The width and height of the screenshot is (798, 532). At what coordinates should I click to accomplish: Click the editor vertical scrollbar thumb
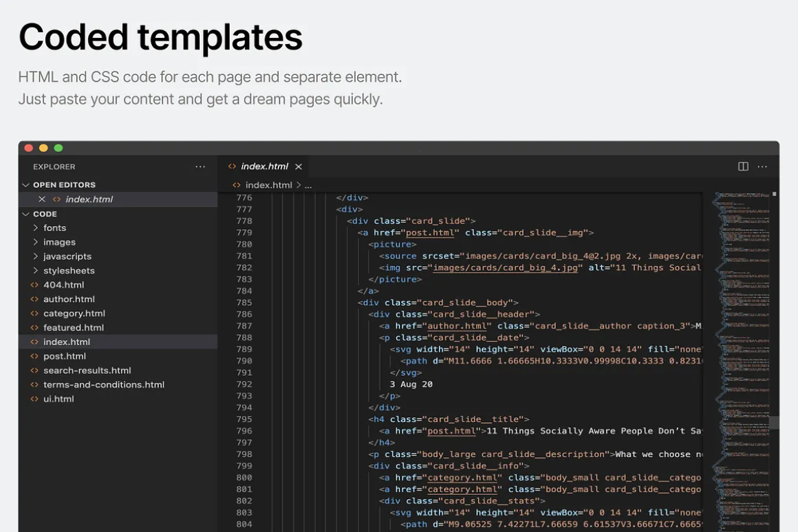point(774,422)
